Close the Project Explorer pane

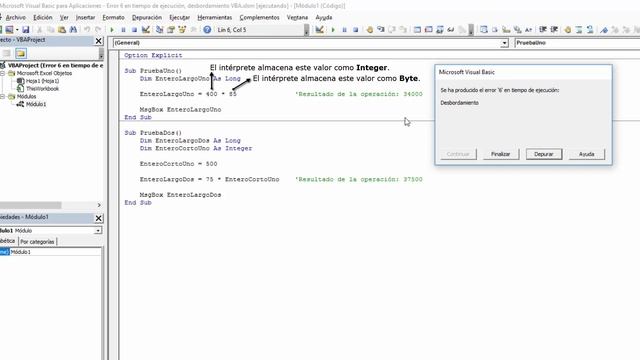click(98, 41)
